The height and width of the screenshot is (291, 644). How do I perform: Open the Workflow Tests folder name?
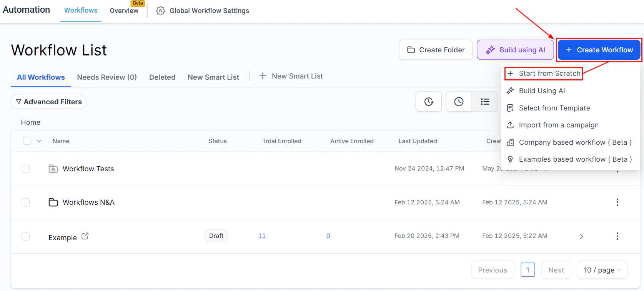(88, 169)
